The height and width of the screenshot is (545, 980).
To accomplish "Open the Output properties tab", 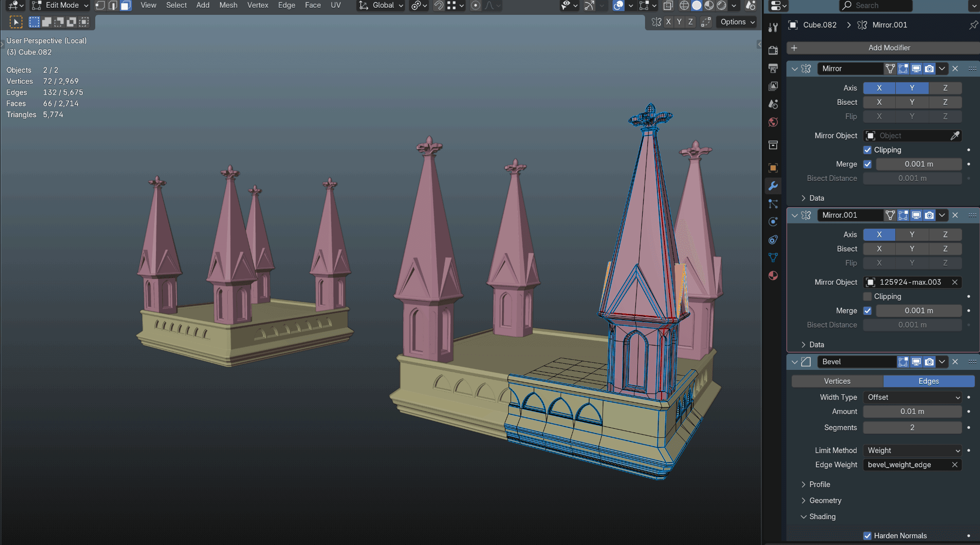I will pos(773,68).
